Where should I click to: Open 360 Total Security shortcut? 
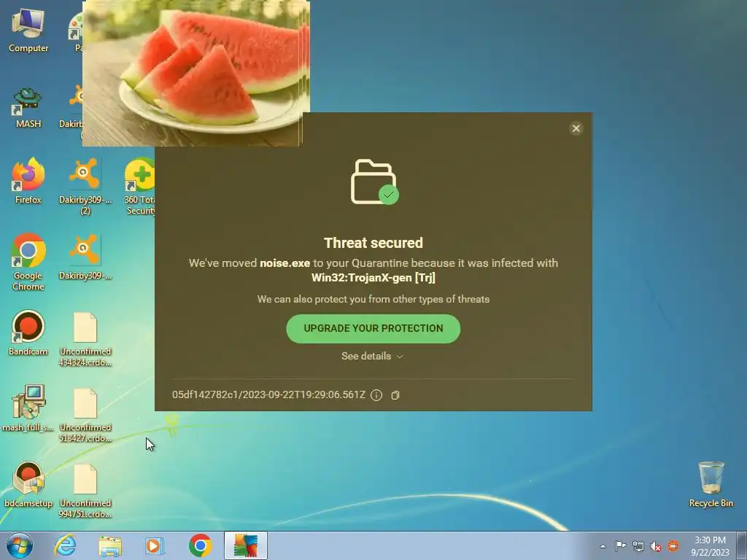(x=139, y=186)
